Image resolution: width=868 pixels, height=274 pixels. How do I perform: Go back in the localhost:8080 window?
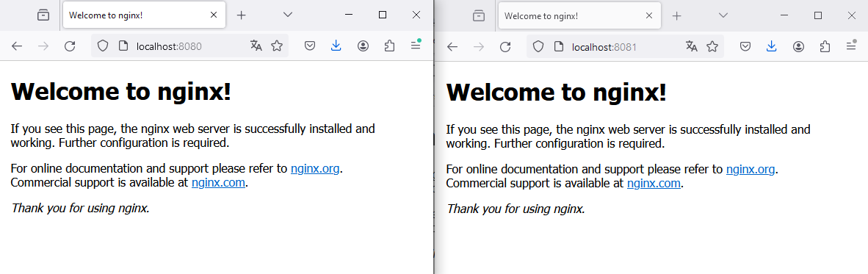[x=17, y=46]
